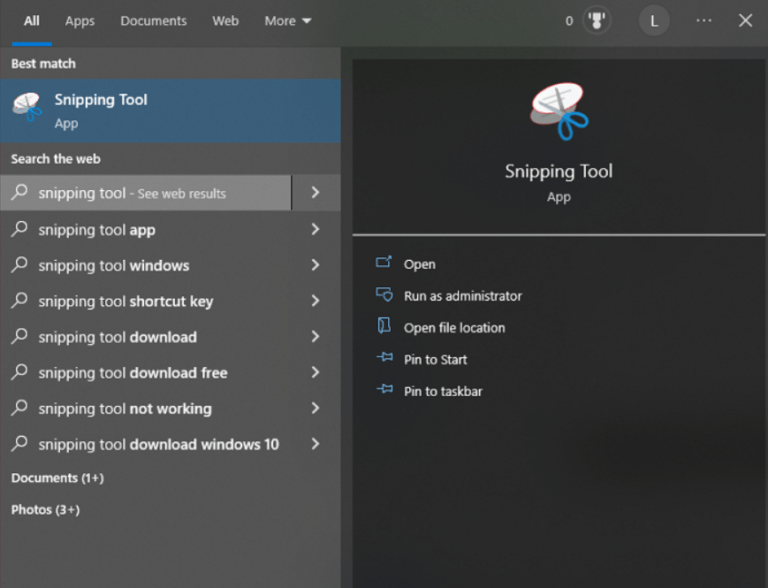768x588 pixels.
Task: Click search icon beside 'snipping tool shortcut key'
Action: pos(20,300)
